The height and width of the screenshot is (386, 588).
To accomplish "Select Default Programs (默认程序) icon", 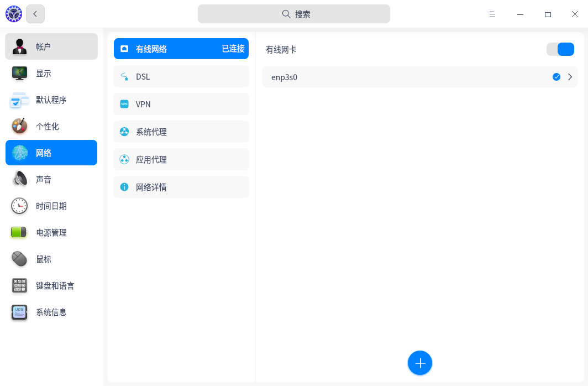I will click(x=20, y=100).
